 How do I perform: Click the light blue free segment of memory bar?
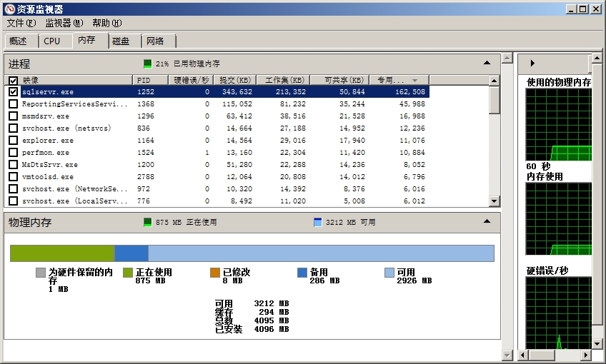[x=321, y=253]
